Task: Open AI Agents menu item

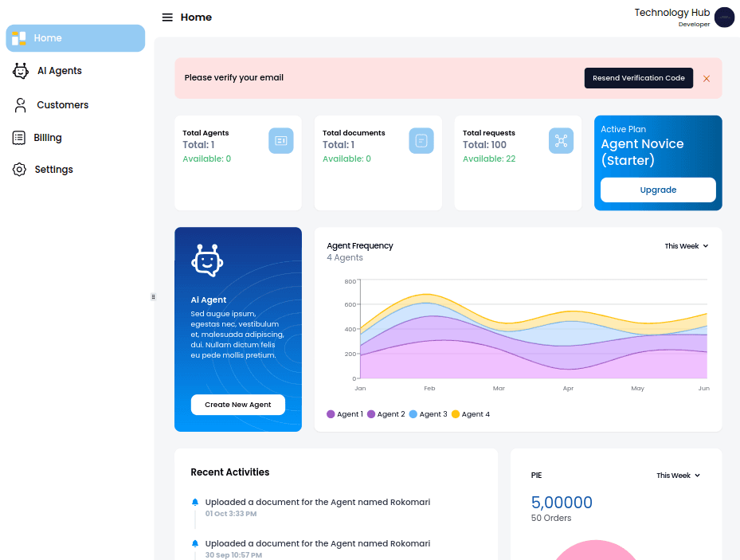Action: pyautogui.click(x=60, y=71)
